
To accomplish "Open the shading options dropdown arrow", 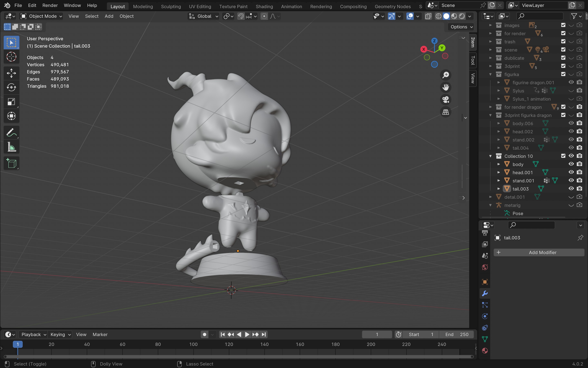I will [x=470, y=16].
